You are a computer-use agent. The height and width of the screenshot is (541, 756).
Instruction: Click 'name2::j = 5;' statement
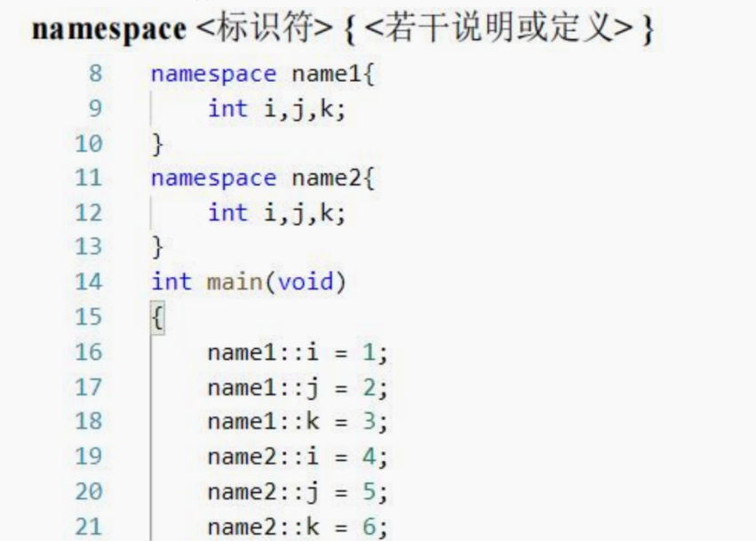298,492
